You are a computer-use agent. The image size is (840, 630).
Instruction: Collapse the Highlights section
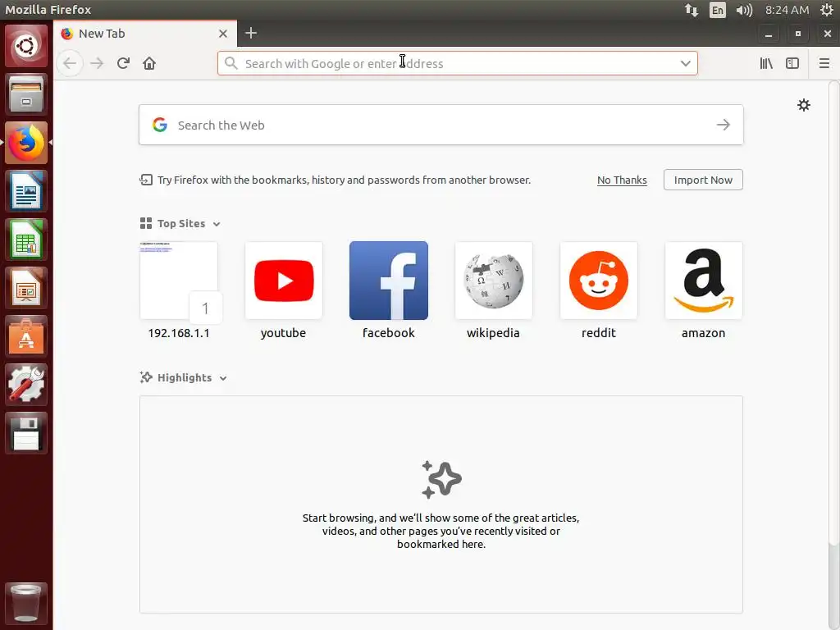click(183, 377)
